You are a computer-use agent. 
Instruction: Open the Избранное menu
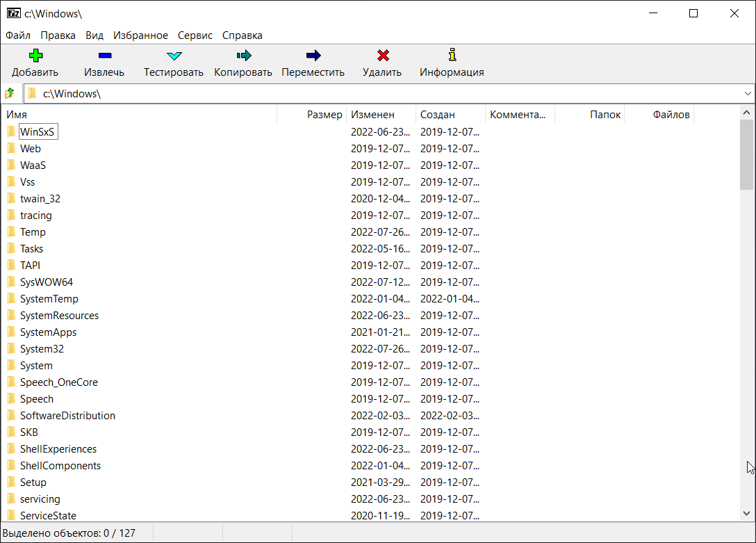[140, 35]
